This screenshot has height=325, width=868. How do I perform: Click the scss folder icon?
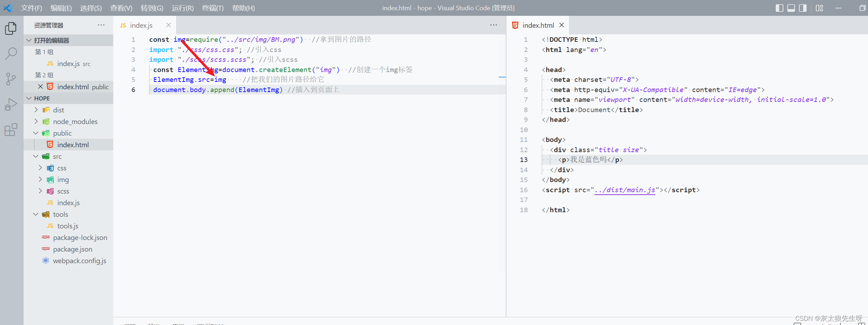(50, 191)
